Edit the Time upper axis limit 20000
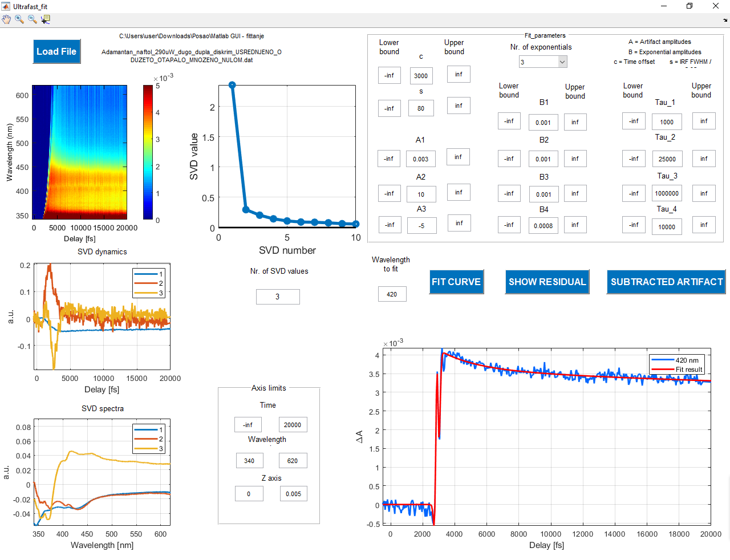This screenshot has height=560, width=730. pyautogui.click(x=293, y=424)
